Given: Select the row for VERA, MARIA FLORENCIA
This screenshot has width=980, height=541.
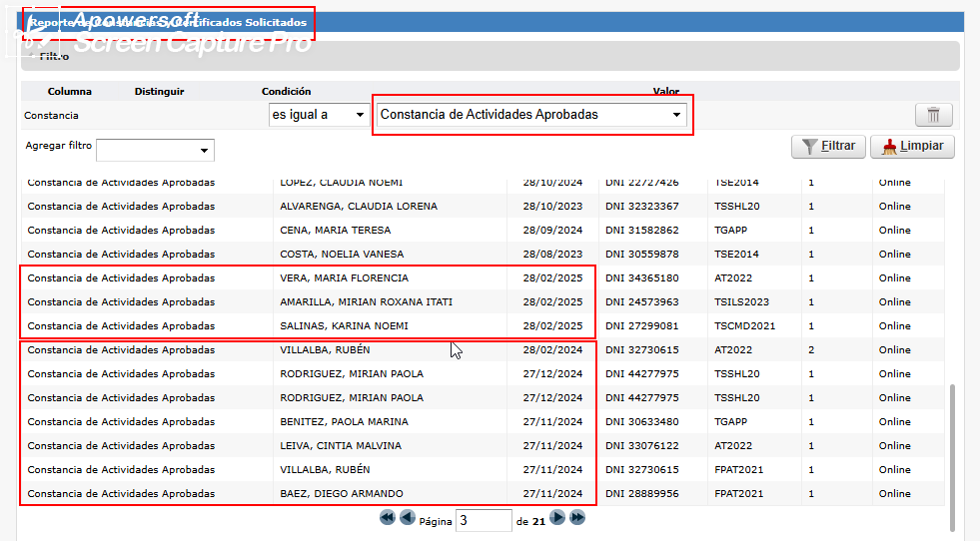Looking at the screenshot, I should 344,278.
